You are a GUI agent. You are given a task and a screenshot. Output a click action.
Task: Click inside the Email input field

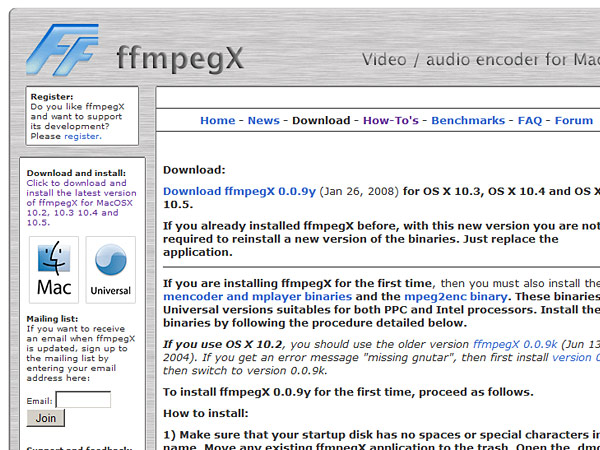[x=83, y=399]
